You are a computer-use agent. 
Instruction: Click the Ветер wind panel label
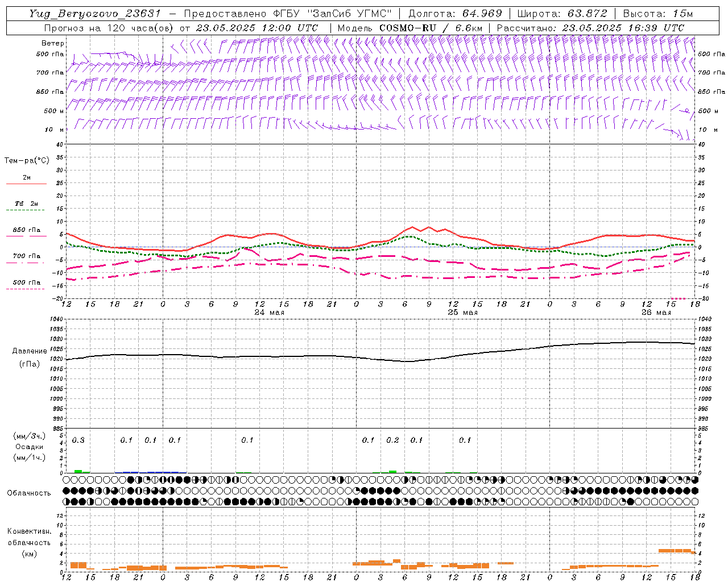(x=53, y=43)
